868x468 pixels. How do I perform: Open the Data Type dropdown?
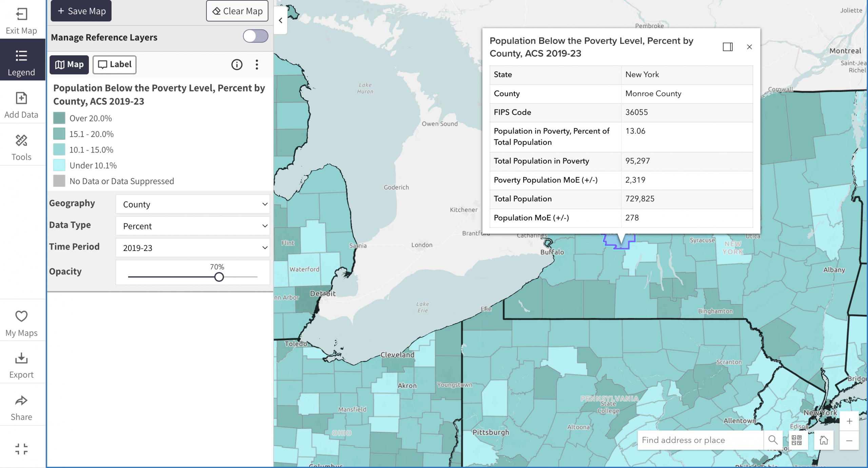pyautogui.click(x=193, y=226)
